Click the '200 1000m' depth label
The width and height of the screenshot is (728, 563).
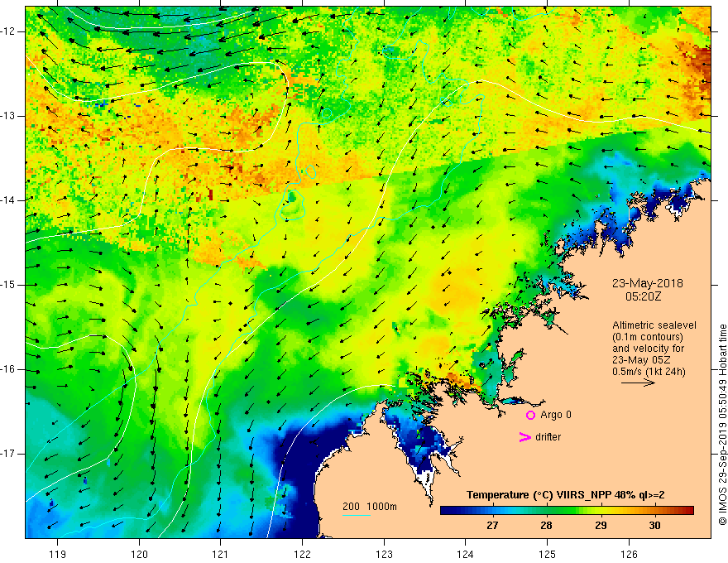click(370, 507)
